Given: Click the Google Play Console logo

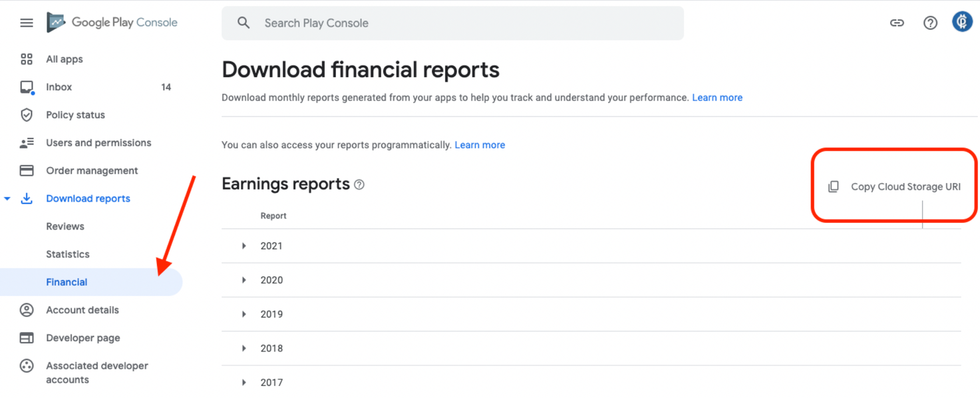Looking at the screenshot, I should pos(112,23).
